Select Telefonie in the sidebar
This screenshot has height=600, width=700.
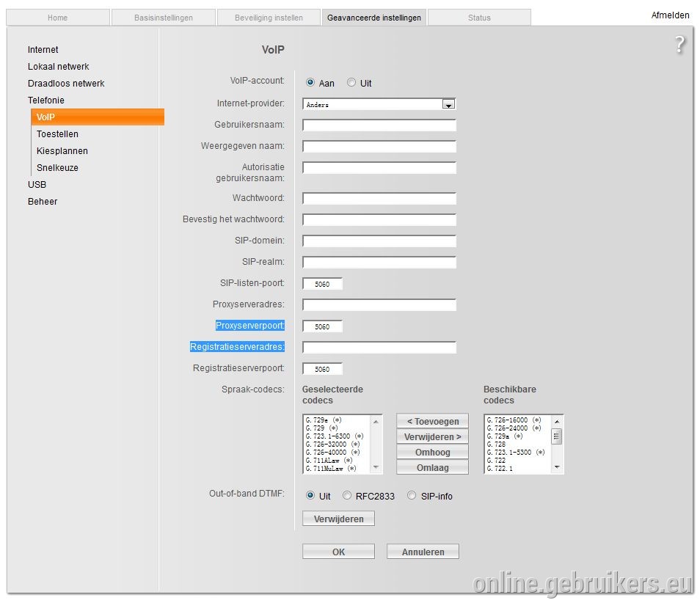46,100
